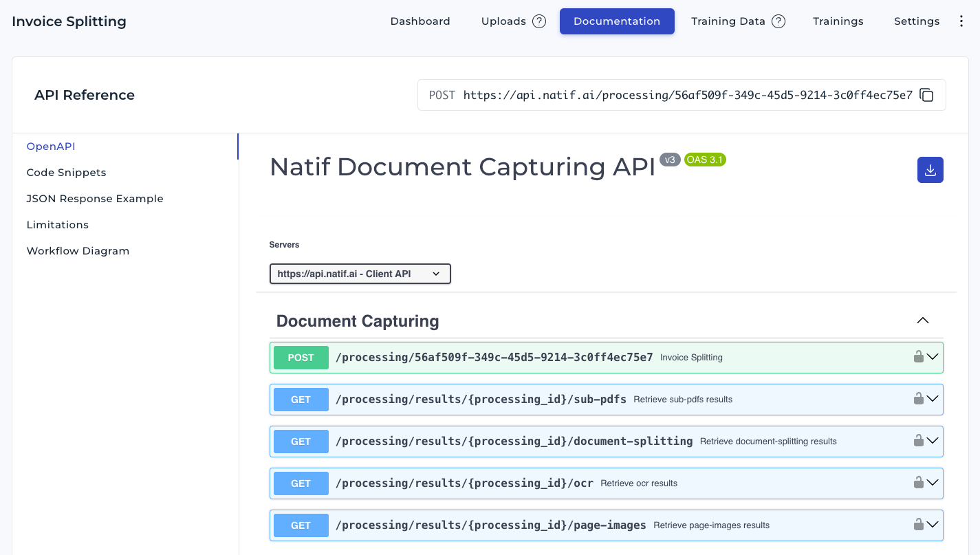Screen dimensions: 980x555
Task: Click the v3 version badge
Action: pos(670,160)
